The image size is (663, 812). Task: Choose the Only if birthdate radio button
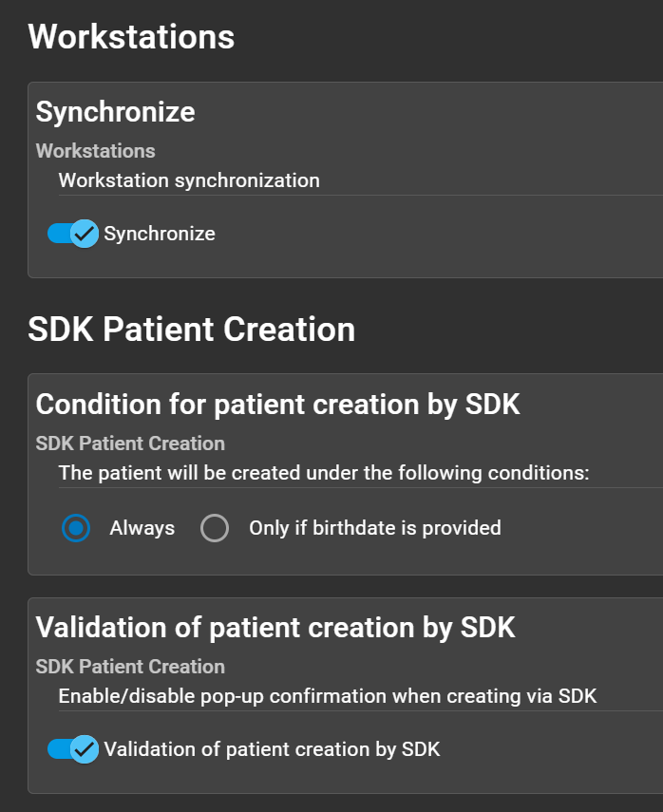tap(215, 528)
